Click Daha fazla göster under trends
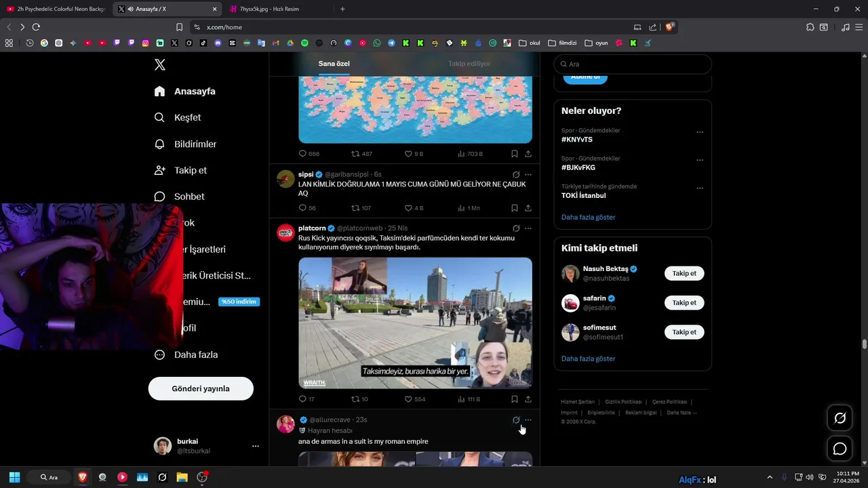The height and width of the screenshot is (488, 868). (588, 217)
